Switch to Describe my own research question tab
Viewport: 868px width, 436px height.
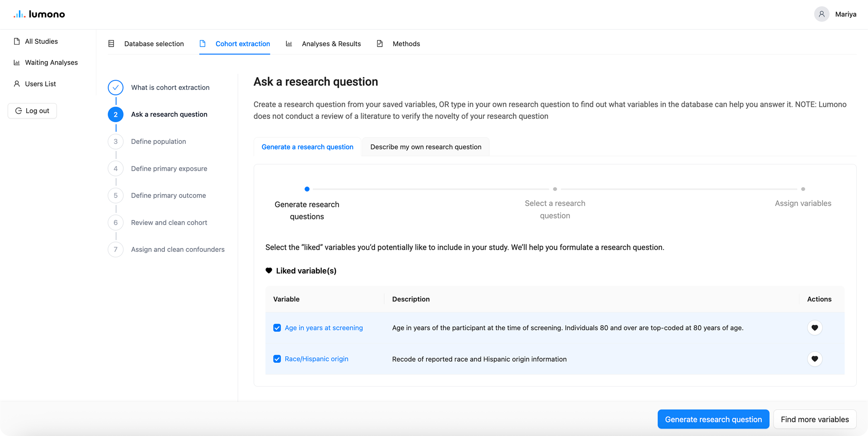(426, 147)
